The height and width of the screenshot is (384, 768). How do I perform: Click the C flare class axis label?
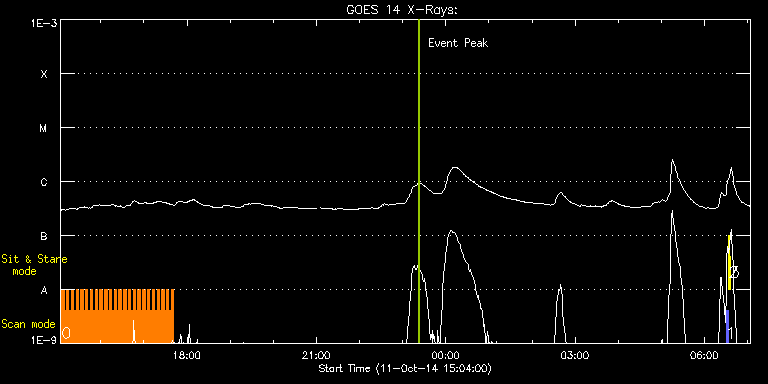coord(44,182)
